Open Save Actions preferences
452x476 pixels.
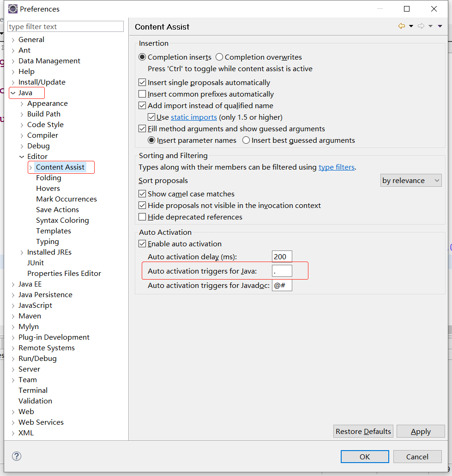tap(57, 210)
